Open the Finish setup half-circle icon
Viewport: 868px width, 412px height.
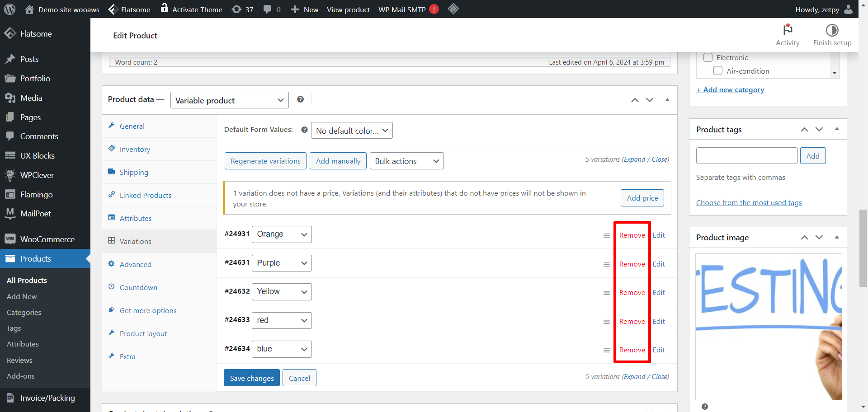coord(832,30)
